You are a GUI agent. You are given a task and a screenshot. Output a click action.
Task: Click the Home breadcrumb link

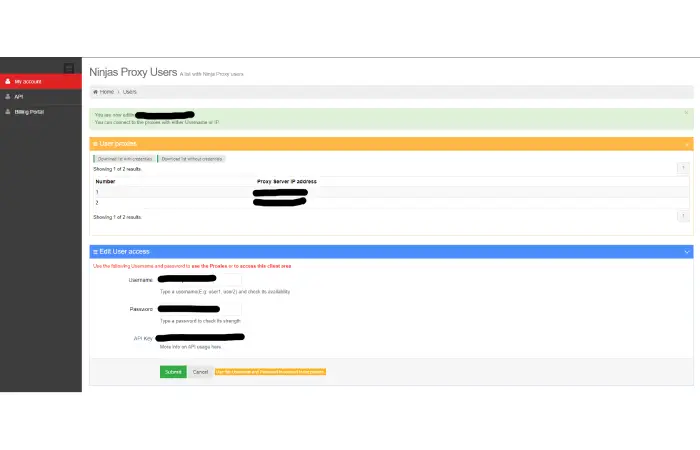tap(106, 92)
